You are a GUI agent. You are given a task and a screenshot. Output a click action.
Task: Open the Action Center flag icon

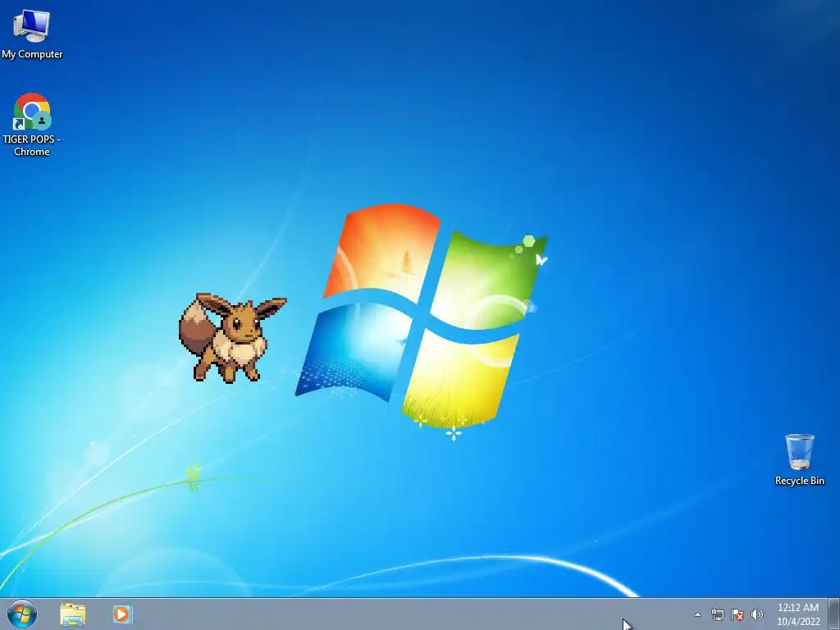click(x=737, y=614)
